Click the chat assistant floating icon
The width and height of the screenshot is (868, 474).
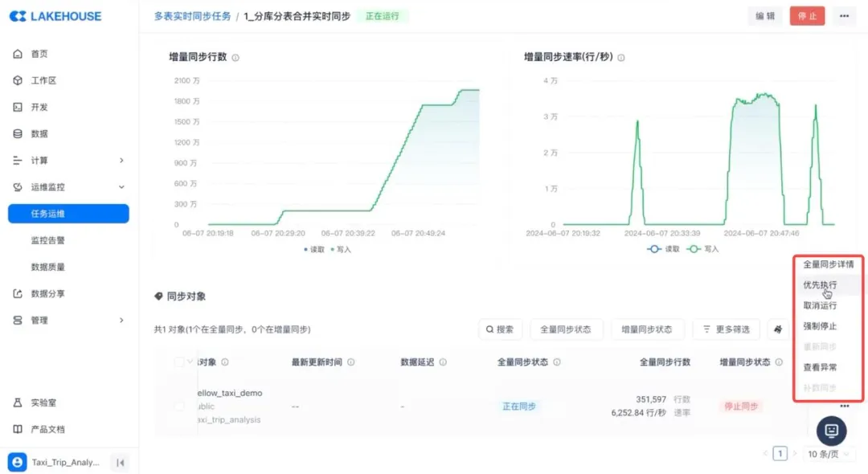pos(832,431)
